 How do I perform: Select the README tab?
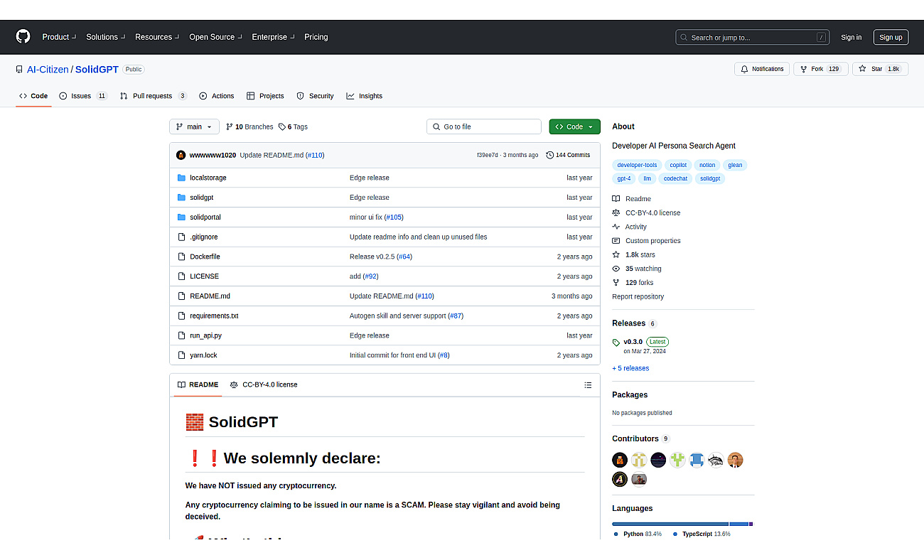point(198,384)
